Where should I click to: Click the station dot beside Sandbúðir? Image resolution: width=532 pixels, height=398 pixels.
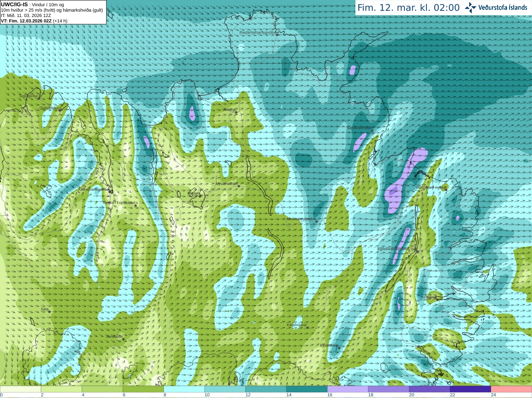point(123,339)
